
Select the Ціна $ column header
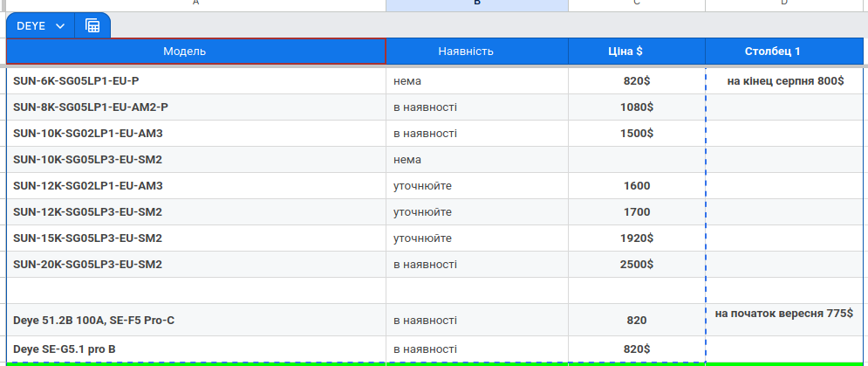tap(637, 52)
